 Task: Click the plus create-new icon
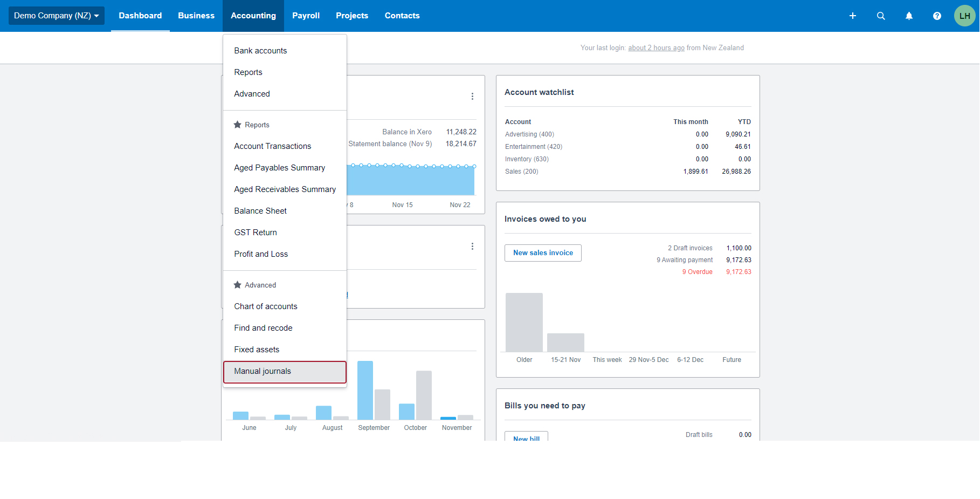point(853,16)
